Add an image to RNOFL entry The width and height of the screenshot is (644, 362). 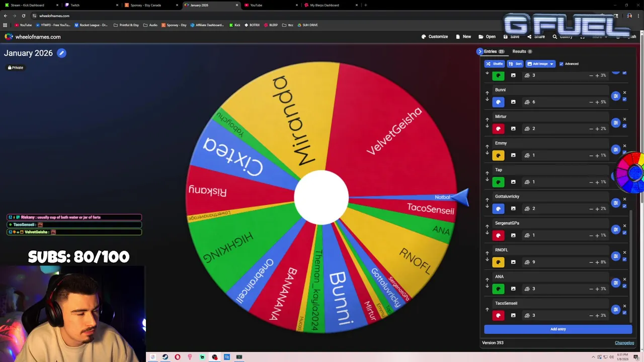513,262
